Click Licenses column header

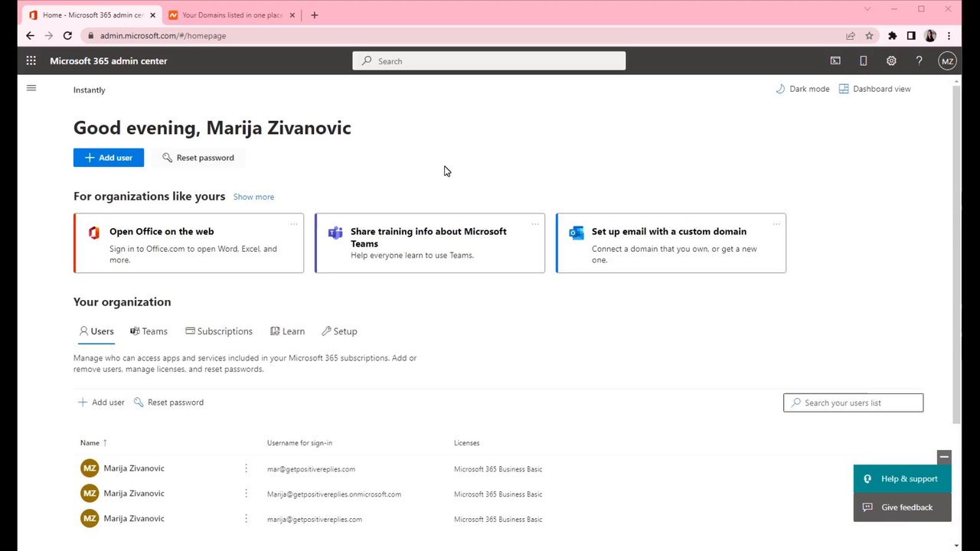466,443
